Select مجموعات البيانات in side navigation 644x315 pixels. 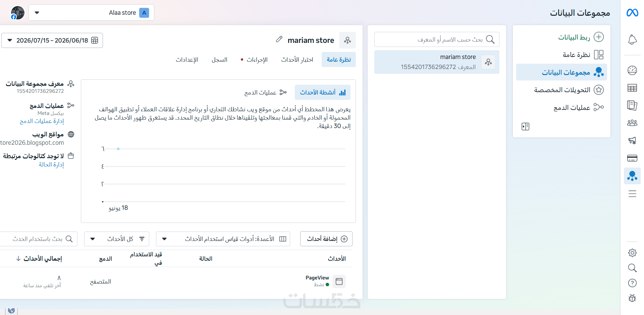point(561,72)
